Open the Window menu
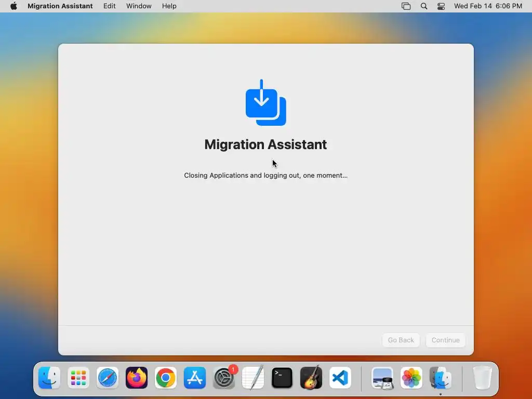Screen dimensions: 532x399 pyautogui.click(x=139, y=6)
